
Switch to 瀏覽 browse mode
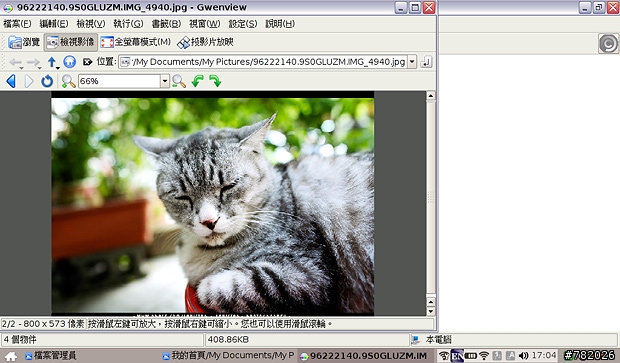click(24, 42)
